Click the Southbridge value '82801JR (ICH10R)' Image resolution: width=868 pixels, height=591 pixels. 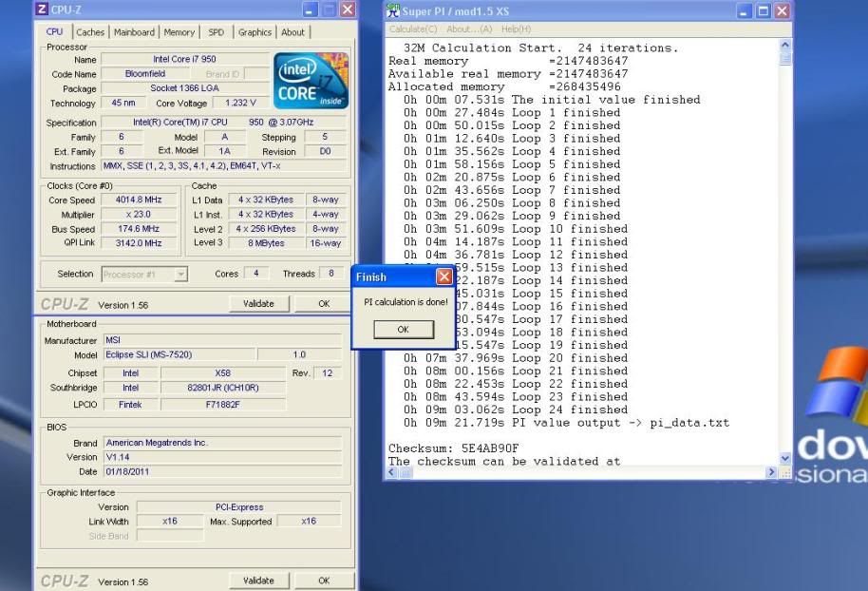tap(222, 387)
